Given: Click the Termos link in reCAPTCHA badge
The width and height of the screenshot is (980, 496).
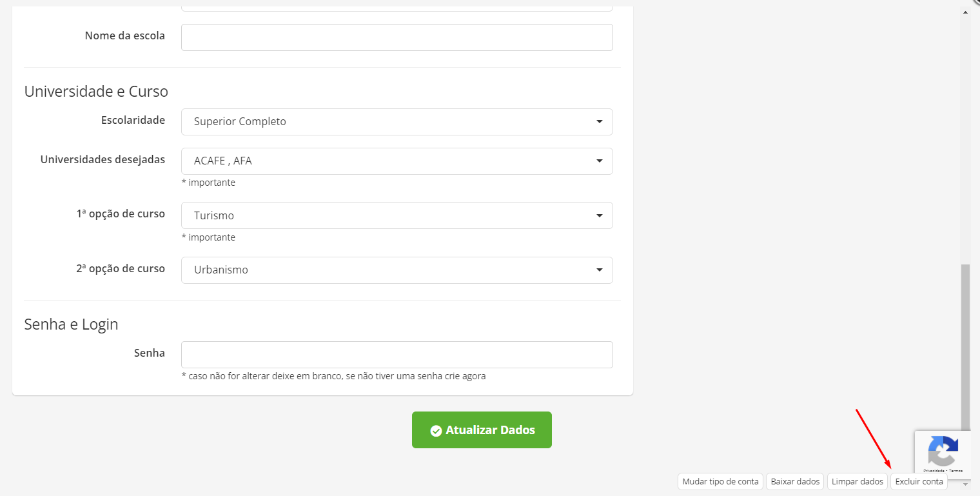Looking at the screenshot, I should coord(956,471).
